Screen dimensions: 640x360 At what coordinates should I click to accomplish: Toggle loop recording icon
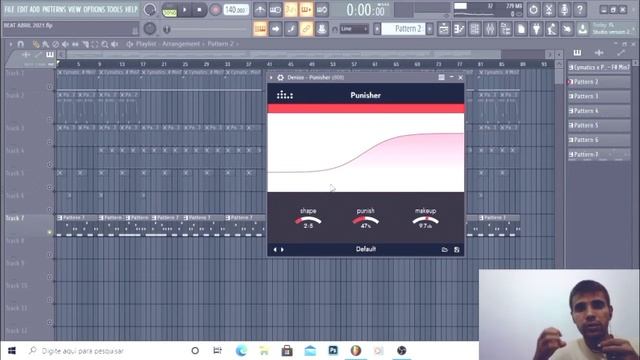coord(322,10)
